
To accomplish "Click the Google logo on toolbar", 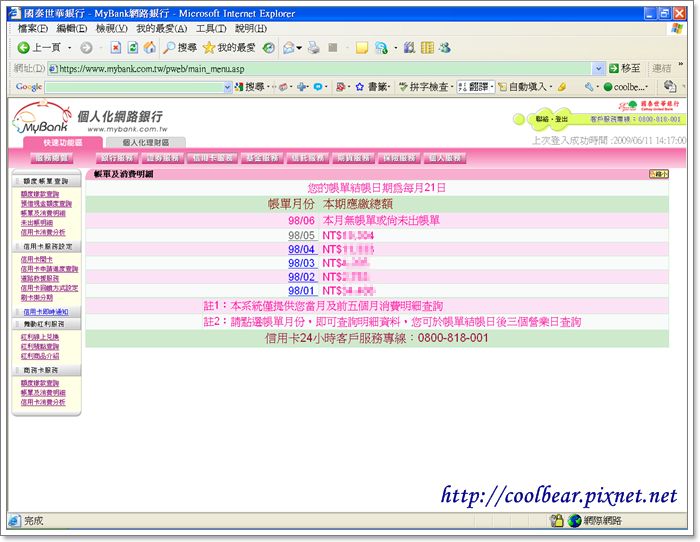I will [x=29, y=87].
